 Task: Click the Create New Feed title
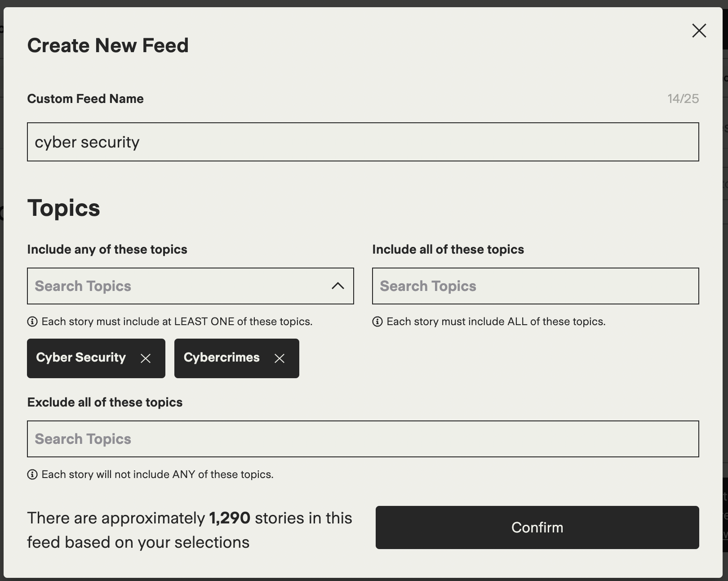pyautogui.click(x=108, y=45)
